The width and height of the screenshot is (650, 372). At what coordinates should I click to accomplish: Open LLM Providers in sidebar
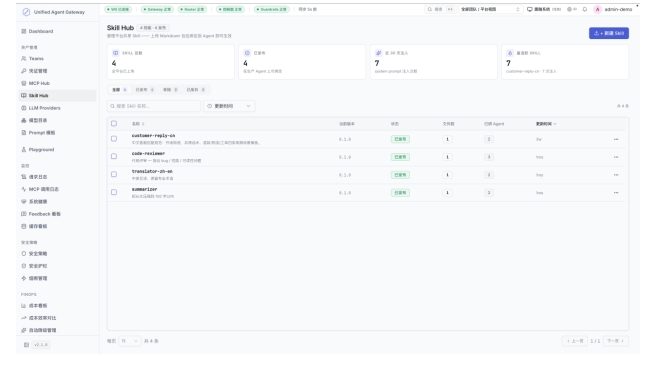[x=44, y=108]
